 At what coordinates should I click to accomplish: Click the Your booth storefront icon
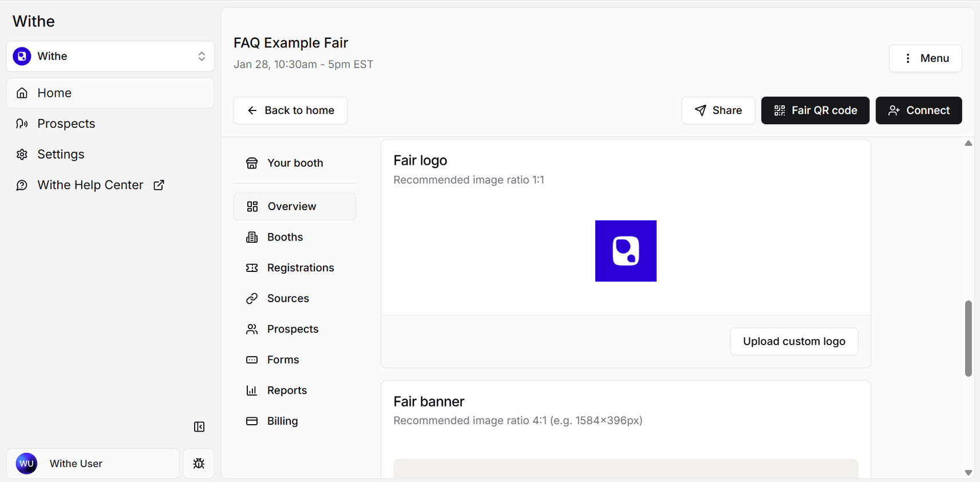click(x=252, y=163)
